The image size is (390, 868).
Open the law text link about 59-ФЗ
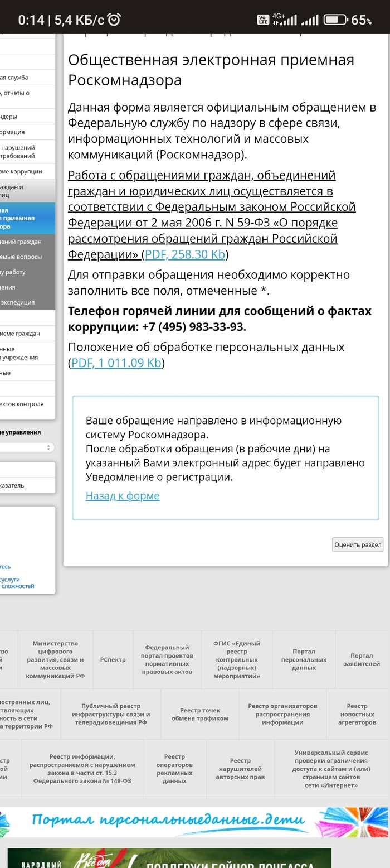pos(212,215)
